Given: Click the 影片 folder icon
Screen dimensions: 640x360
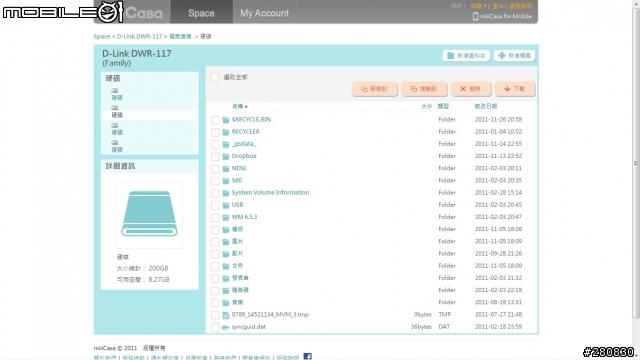Looking at the screenshot, I should 226,254.
